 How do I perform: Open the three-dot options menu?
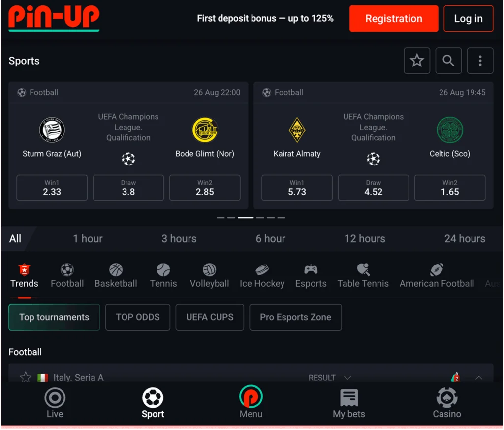tap(480, 61)
